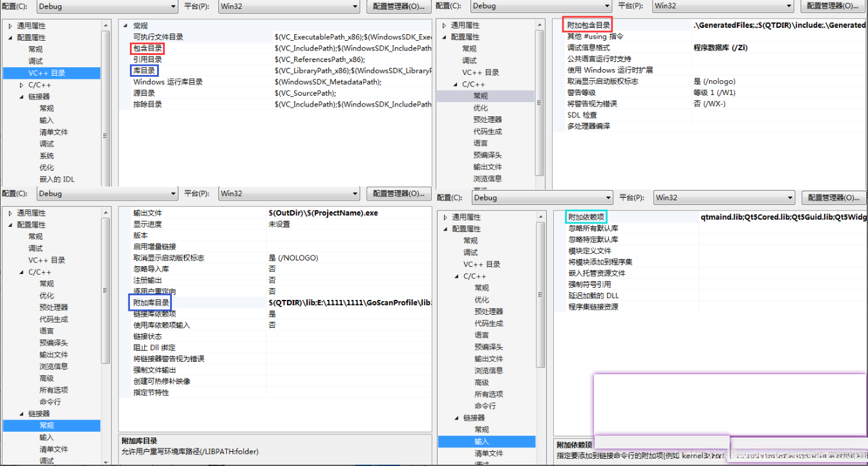Collapse C/C++ arrow in tree beside 附加包含目录

coord(456,84)
